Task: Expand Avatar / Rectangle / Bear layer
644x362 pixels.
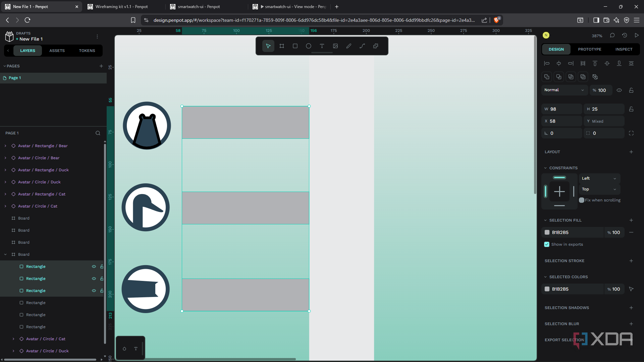Action: pyautogui.click(x=5, y=146)
